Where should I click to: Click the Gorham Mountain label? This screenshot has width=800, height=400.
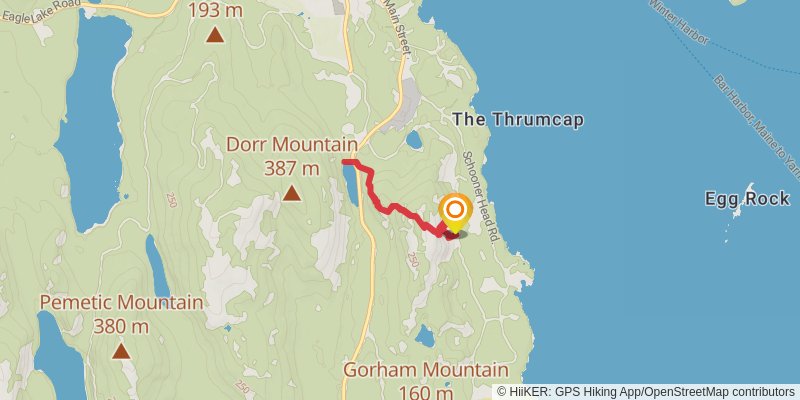pos(426,370)
